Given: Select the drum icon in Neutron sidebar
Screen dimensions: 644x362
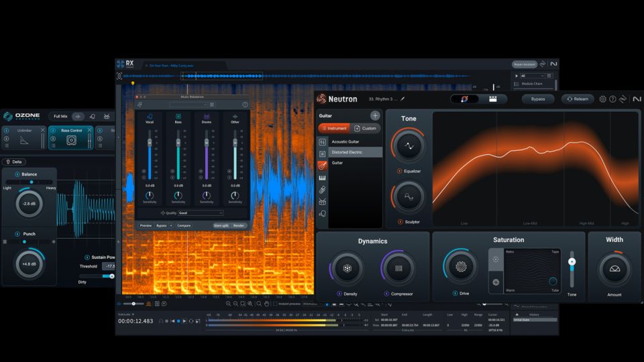Looking at the screenshot, I should [323, 202].
